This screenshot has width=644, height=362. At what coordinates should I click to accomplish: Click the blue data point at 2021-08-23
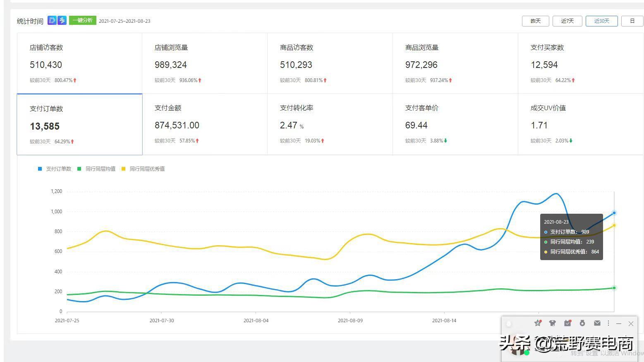pos(614,213)
